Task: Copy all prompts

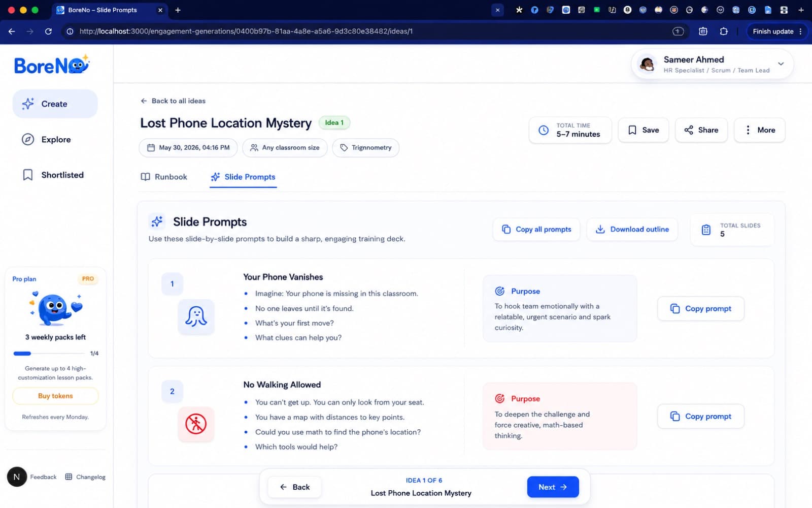Action: [x=536, y=230]
